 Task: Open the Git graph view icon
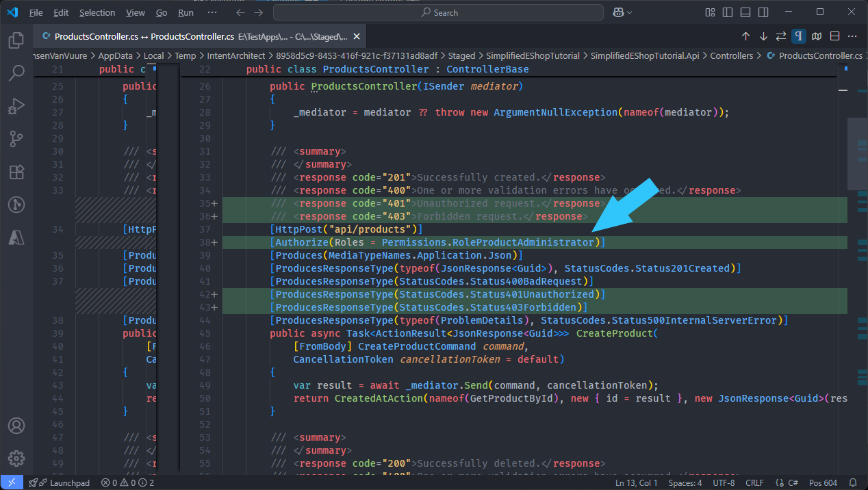[16, 205]
